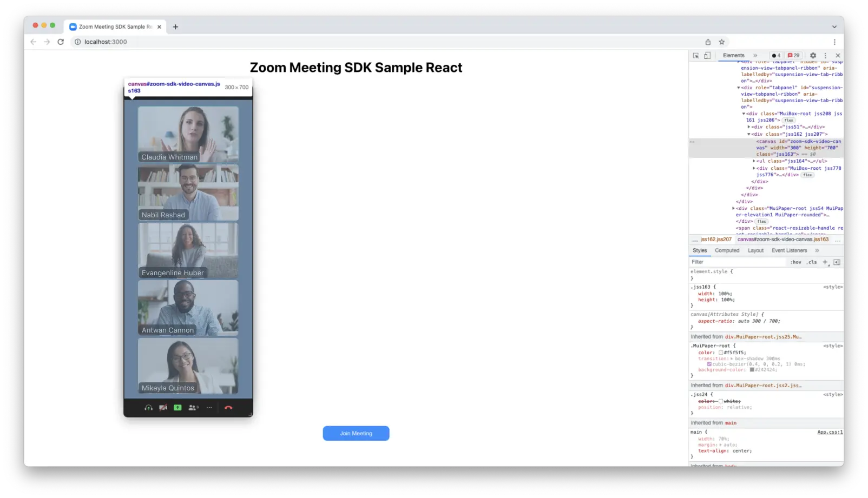This screenshot has height=498, width=868.
Task: Unmute audio in the meeting toolbar
Action: [148, 408]
